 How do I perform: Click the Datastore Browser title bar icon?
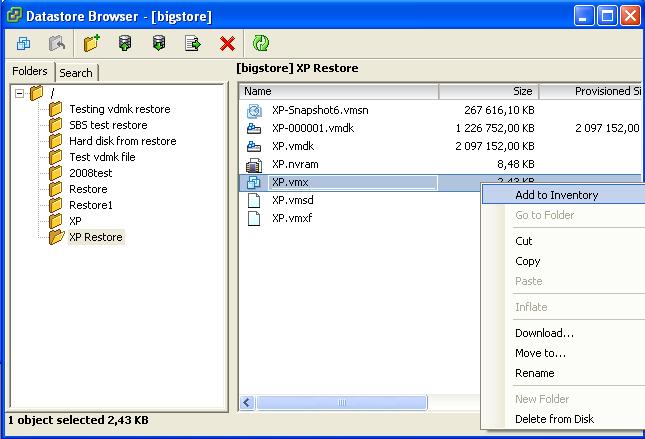pyautogui.click(x=14, y=15)
